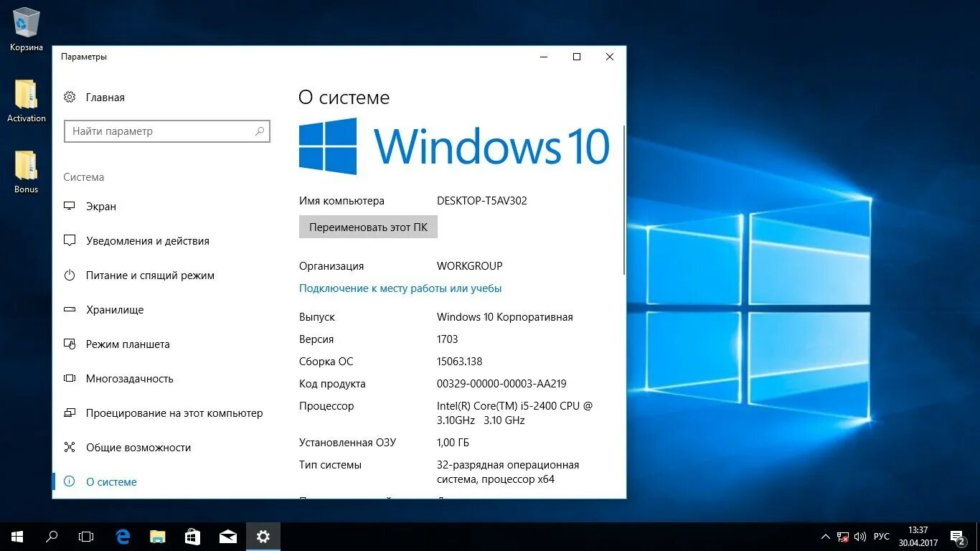
Task: Click the monitor icon beside Экран
Action: click(70, 206)
